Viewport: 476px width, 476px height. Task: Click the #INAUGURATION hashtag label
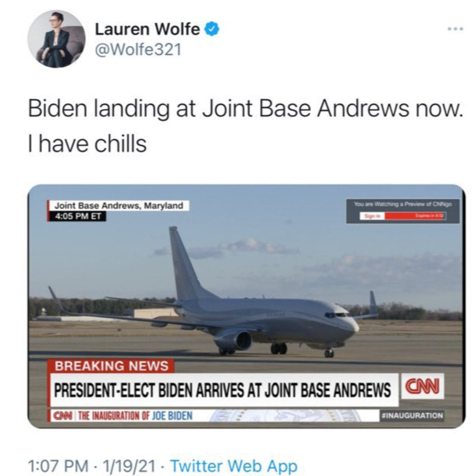click(x=412, y=415)
